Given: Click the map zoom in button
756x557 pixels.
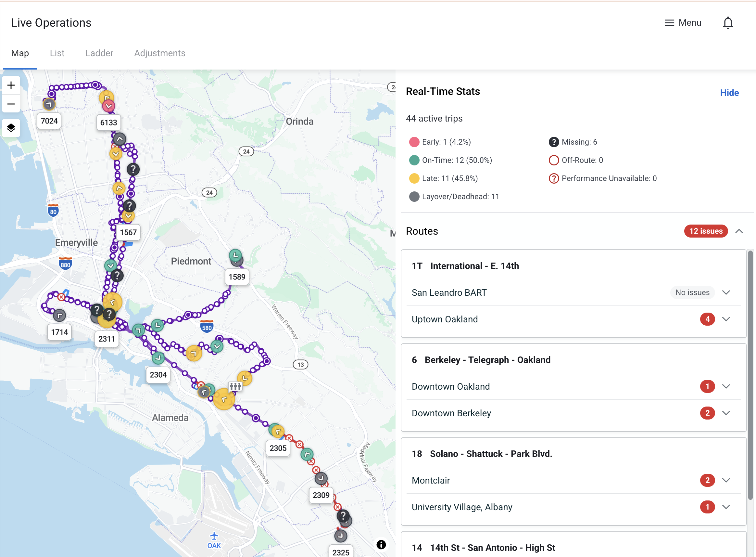Looking at the screenshot, I should (11, 85).
